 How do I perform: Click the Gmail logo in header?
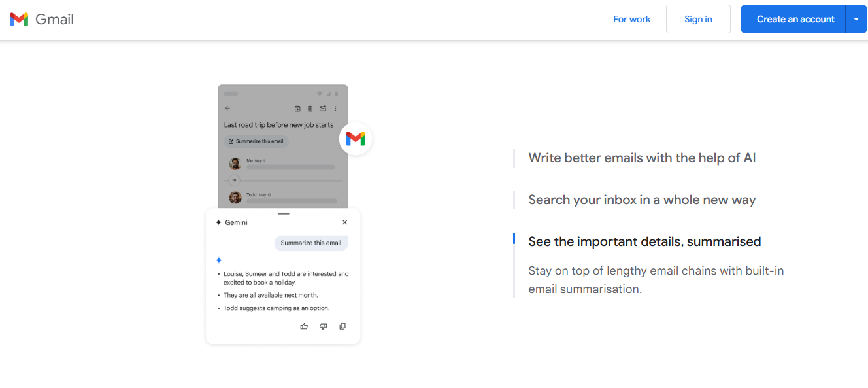point(42,20)
